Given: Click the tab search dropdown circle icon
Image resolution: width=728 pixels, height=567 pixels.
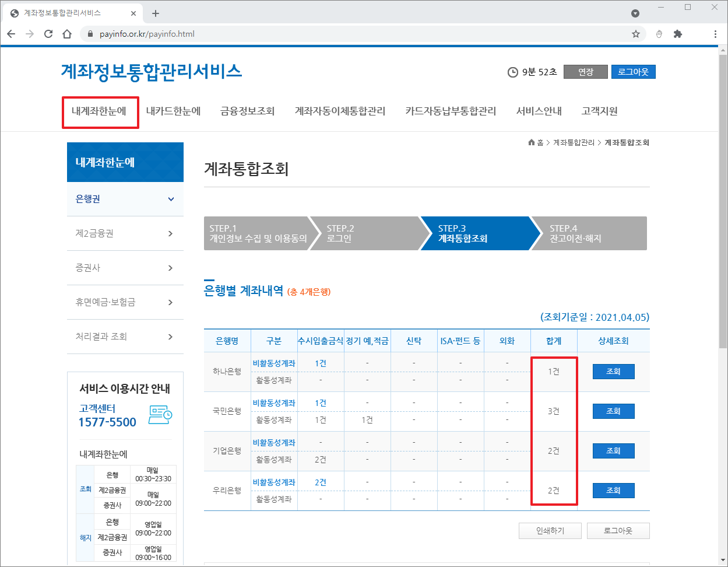Looking at the screenshot, I should click(635, 13).
